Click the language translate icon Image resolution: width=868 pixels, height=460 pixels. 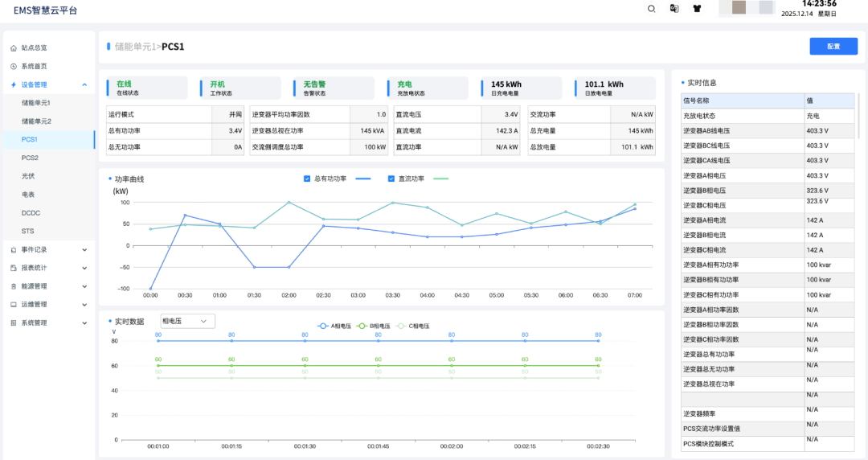[674, 9]
